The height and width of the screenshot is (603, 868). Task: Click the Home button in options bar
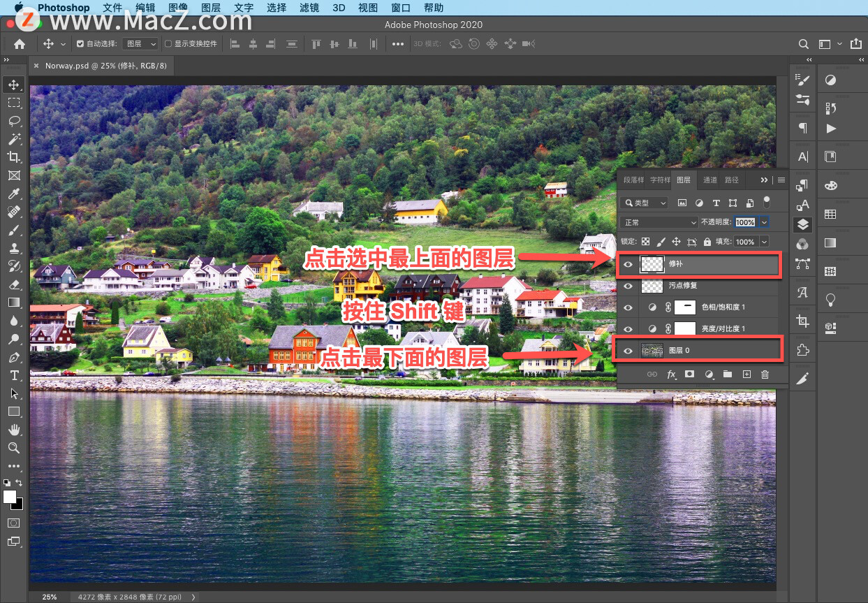click(20, 43)
